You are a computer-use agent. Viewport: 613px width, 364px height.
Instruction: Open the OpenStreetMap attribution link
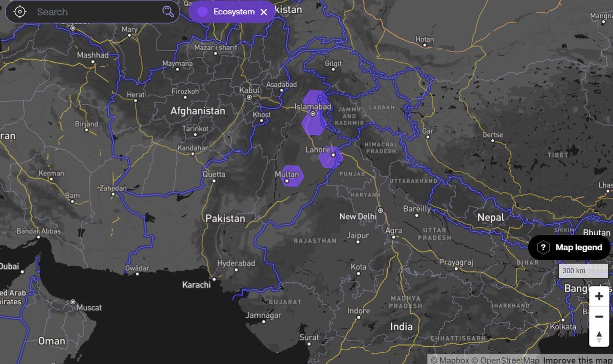click(504, 360)
